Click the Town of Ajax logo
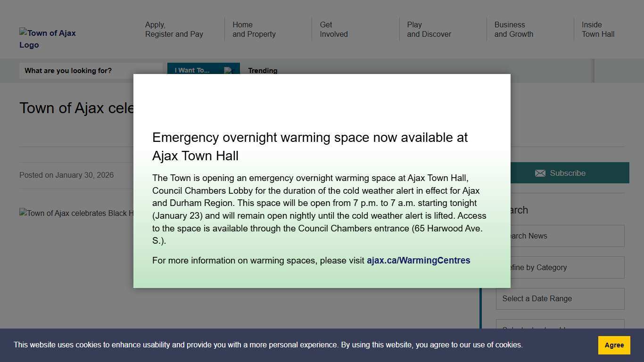Image resolution: width=644 pixels, height=362 pixels. [48, 39]
